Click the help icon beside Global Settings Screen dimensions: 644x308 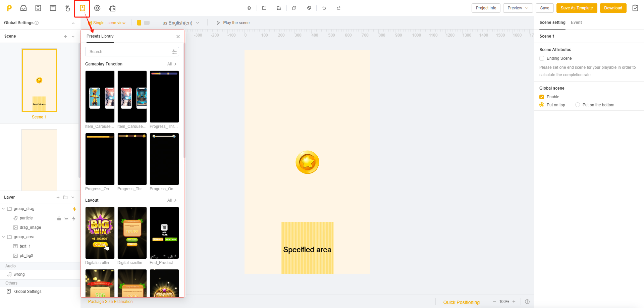click(37, 23)
